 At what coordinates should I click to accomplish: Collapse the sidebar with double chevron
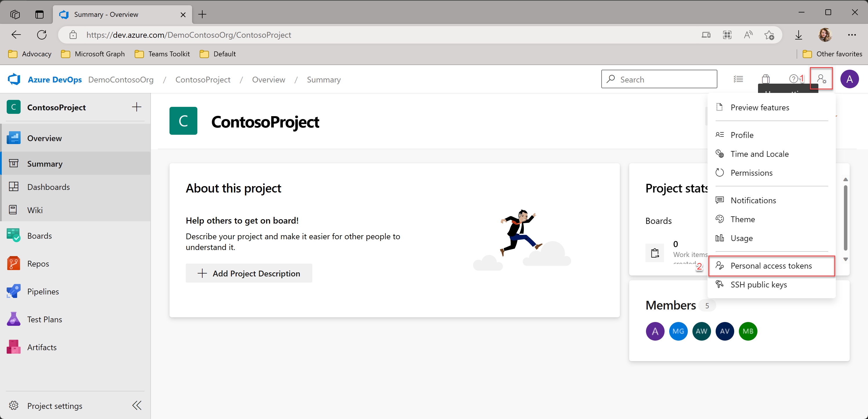pyautogui.click(x=137, y=406)
